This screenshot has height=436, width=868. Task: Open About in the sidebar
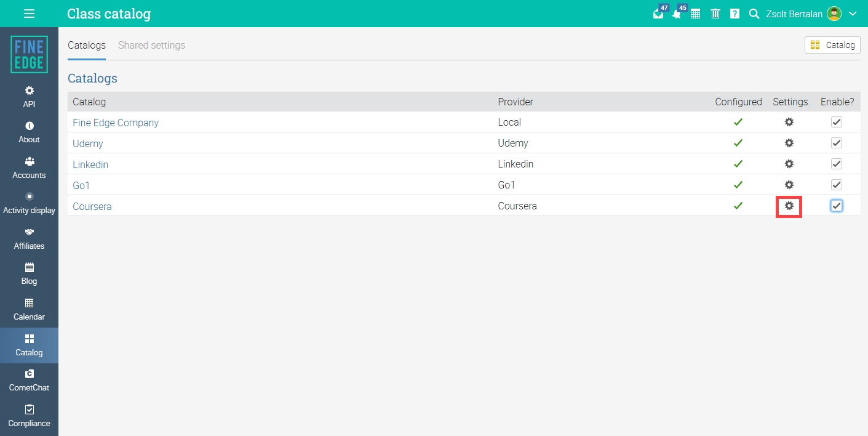click(x=29, y=132)
